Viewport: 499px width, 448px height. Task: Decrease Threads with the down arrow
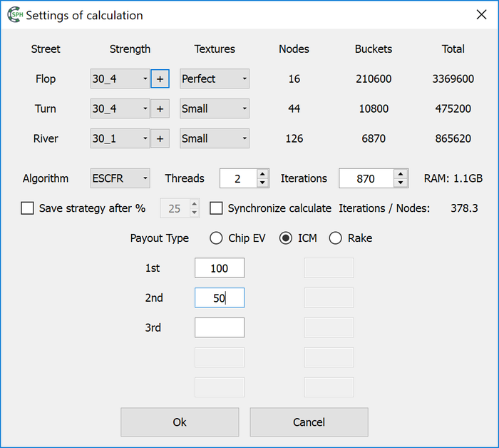(x=262, y=183)
